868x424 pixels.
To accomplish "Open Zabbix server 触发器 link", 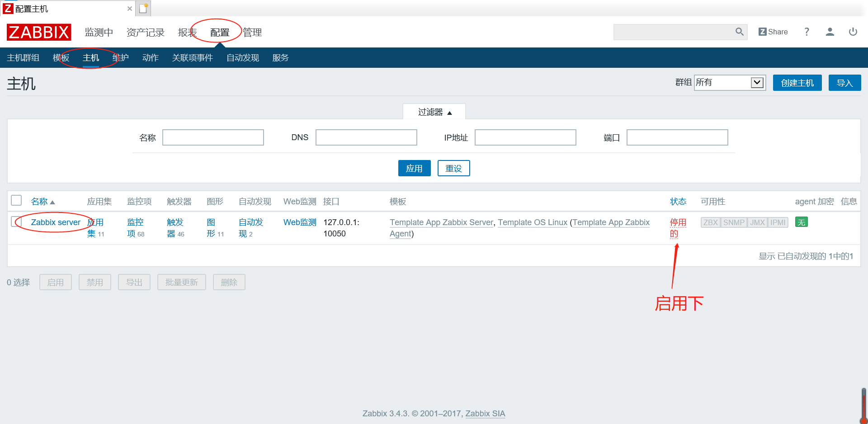I will click(175, 228).
